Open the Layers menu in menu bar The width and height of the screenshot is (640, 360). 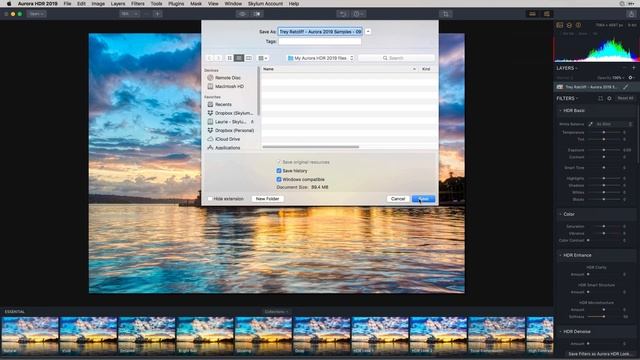[118, 4]
